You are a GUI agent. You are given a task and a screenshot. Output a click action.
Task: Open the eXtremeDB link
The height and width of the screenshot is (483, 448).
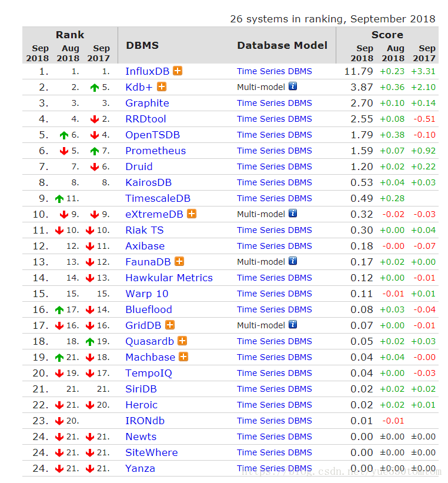point(154,214)
